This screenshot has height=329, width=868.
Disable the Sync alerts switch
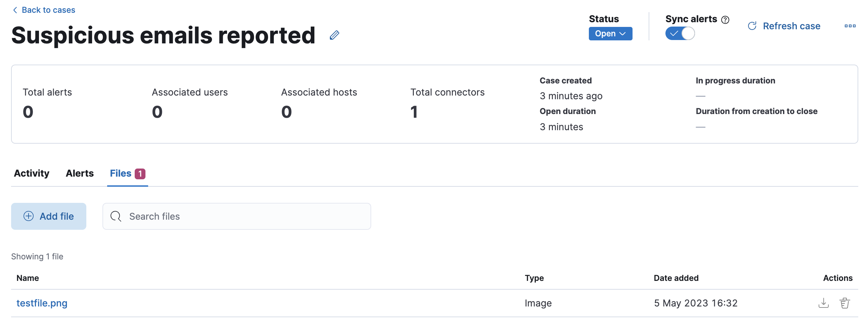(680, 34)
